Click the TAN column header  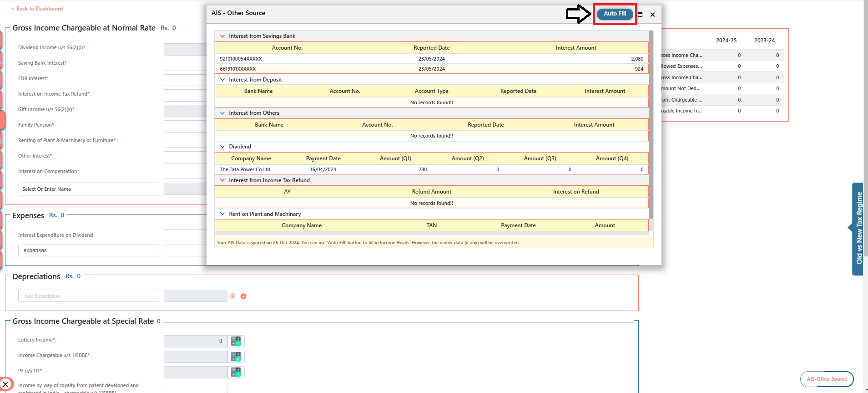432,225
